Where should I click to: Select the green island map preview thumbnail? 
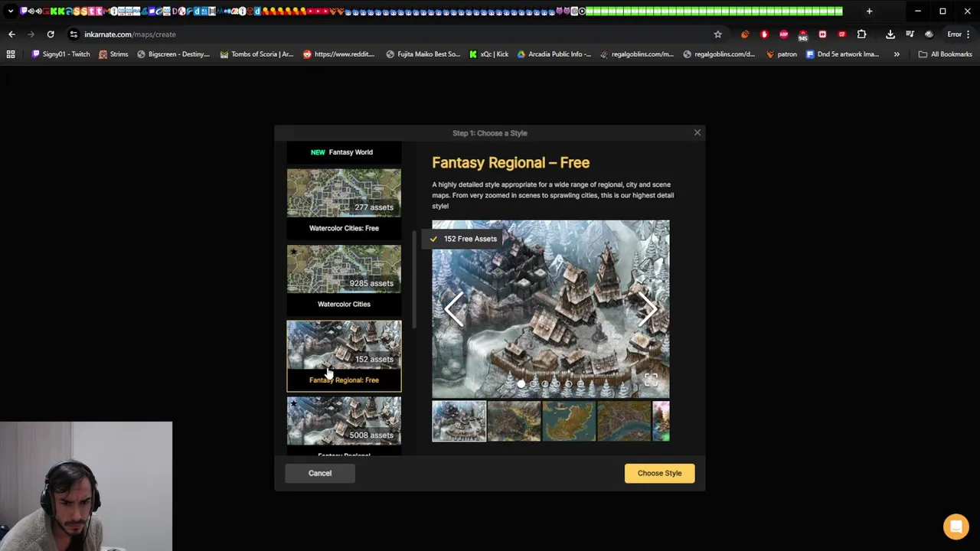pyautogui.click(x=569, y=421)
